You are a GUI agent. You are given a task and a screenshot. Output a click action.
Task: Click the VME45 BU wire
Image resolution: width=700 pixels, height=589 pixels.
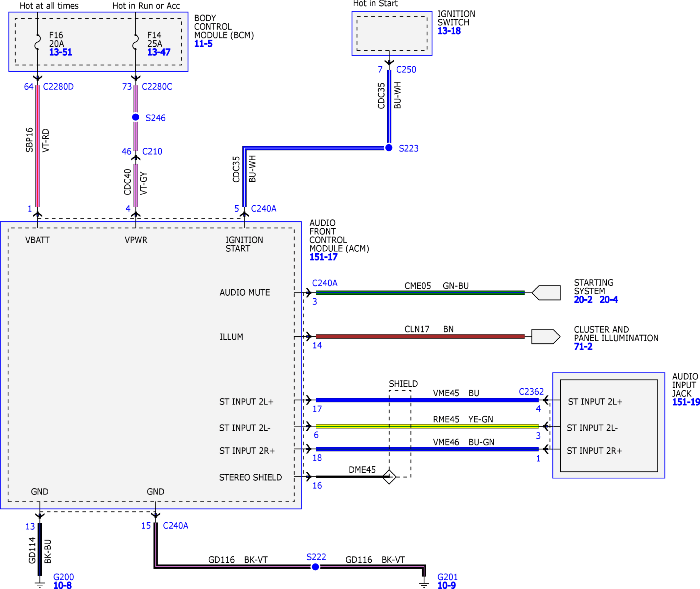[x=427, y=400]
